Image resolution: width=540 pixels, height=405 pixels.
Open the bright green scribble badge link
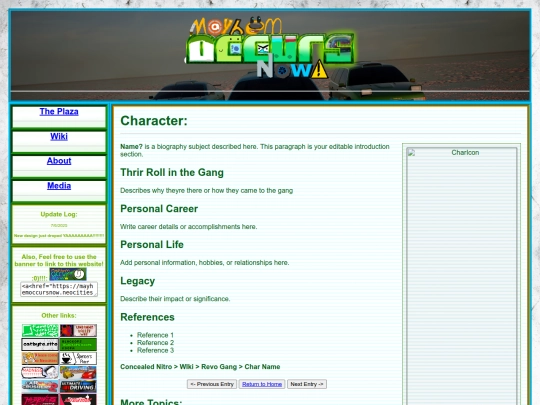[40, 331]
